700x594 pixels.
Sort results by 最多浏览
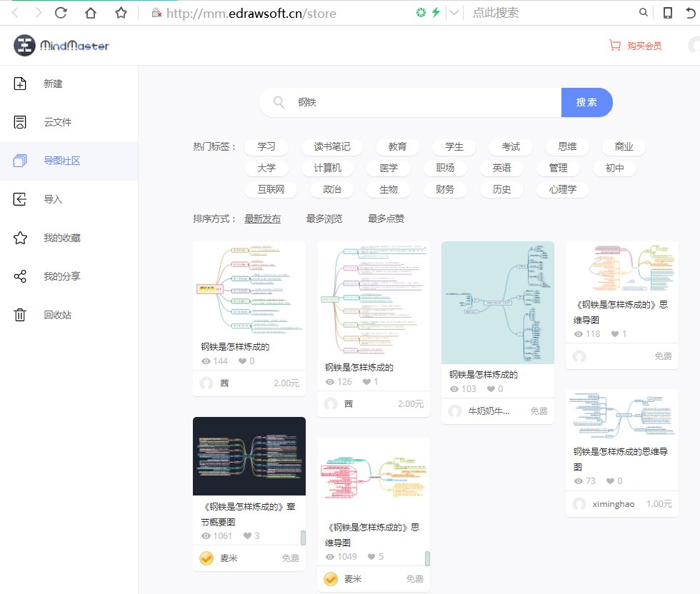click(x=325, y=218)
